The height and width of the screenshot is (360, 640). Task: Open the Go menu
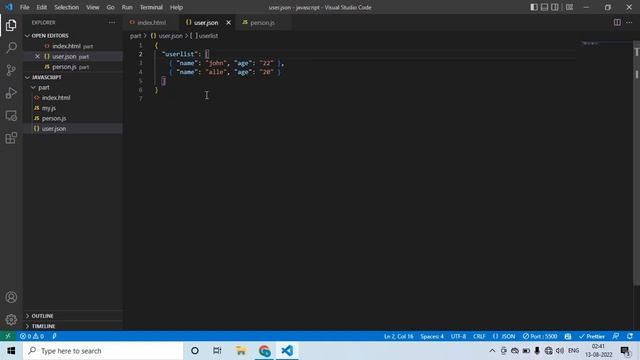coord(111,7)
